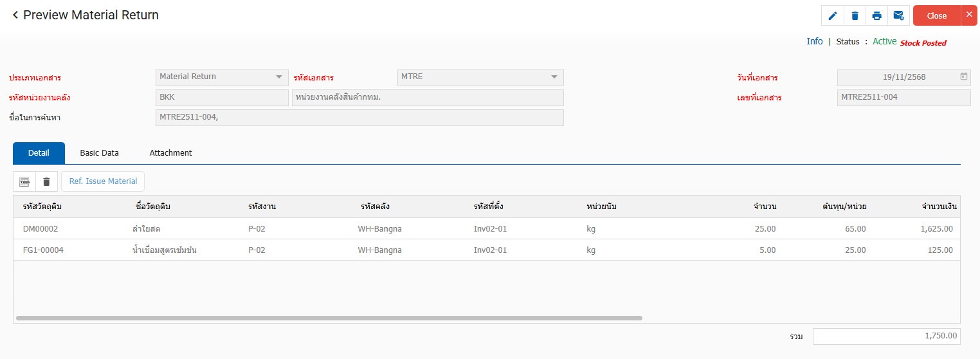Click the add row icon in Detail toolbar
Viewport: 980px width, 359px height.
pyautogui.click(x=24, y=181)
